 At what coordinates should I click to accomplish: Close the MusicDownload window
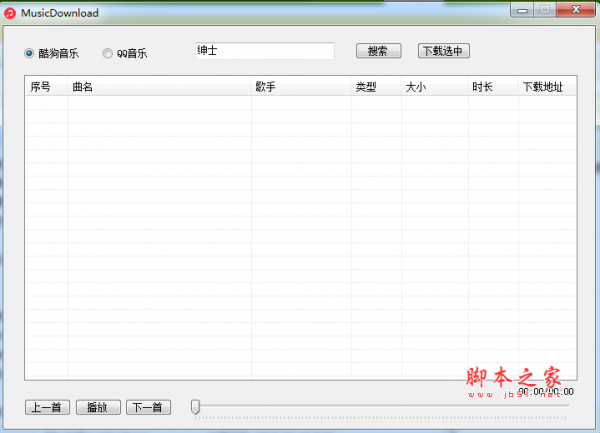tap(576, 10)
